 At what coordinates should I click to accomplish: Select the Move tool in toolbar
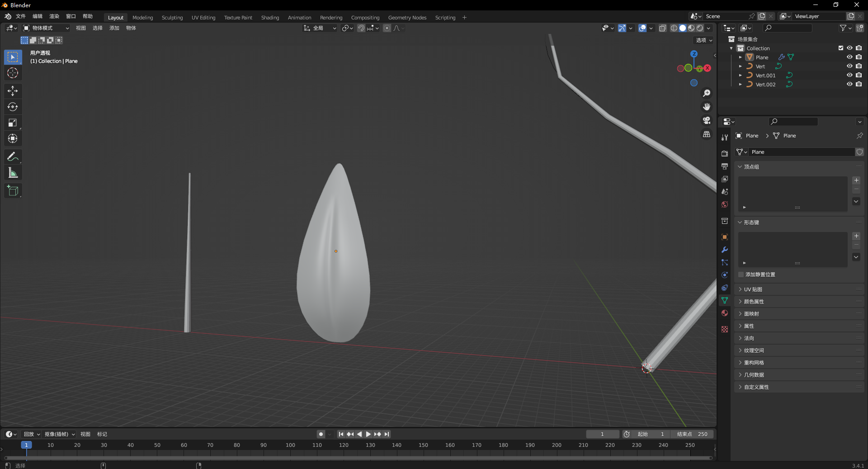coord(13,91)
